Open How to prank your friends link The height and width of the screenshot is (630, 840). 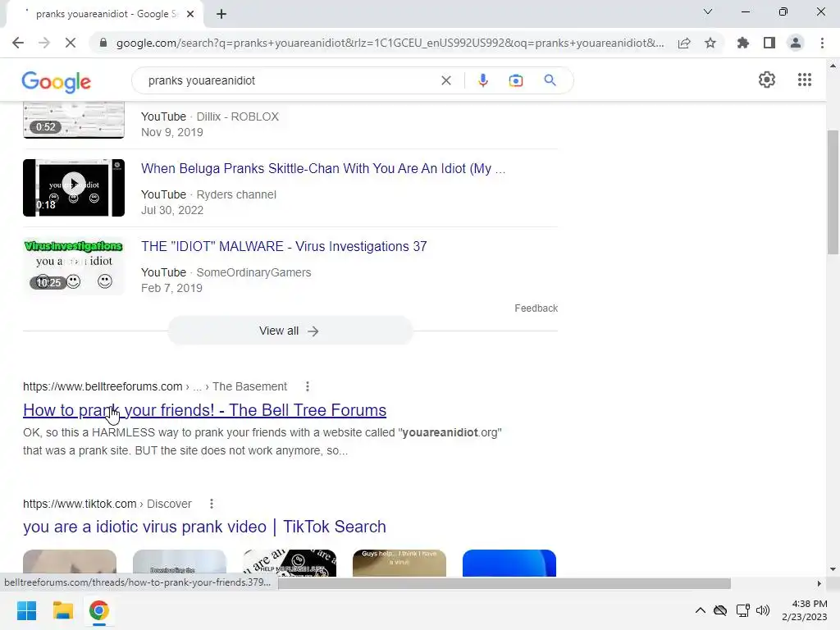click(x=204, y=410)
